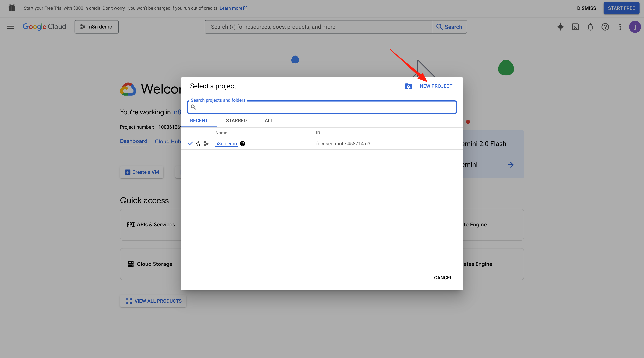The height and width of the screenshot is (358, 644).
Task: Click the Name column header
Action: [x=221, y=133]
